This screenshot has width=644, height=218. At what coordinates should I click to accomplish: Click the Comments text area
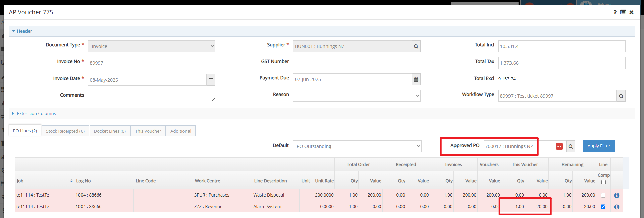152,96
